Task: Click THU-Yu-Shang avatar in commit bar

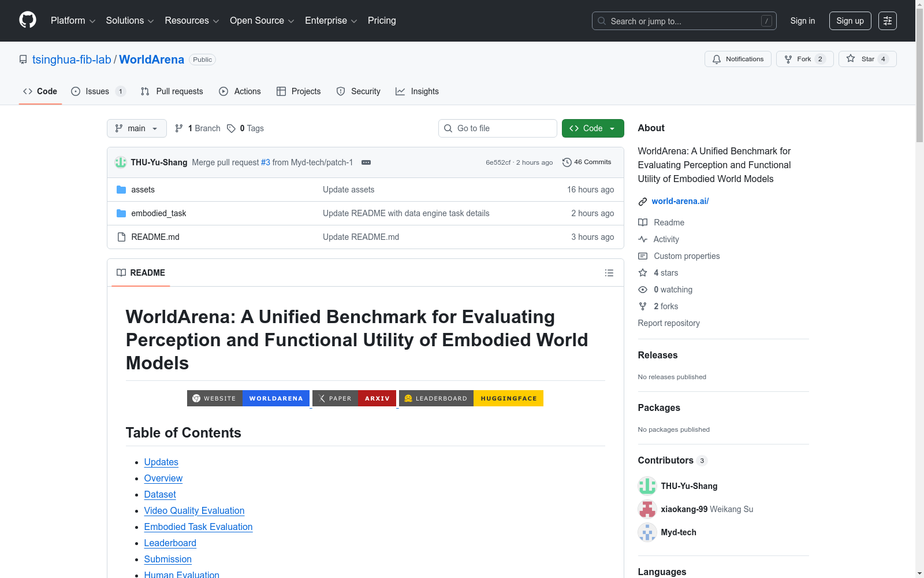Action: (121, 162)
